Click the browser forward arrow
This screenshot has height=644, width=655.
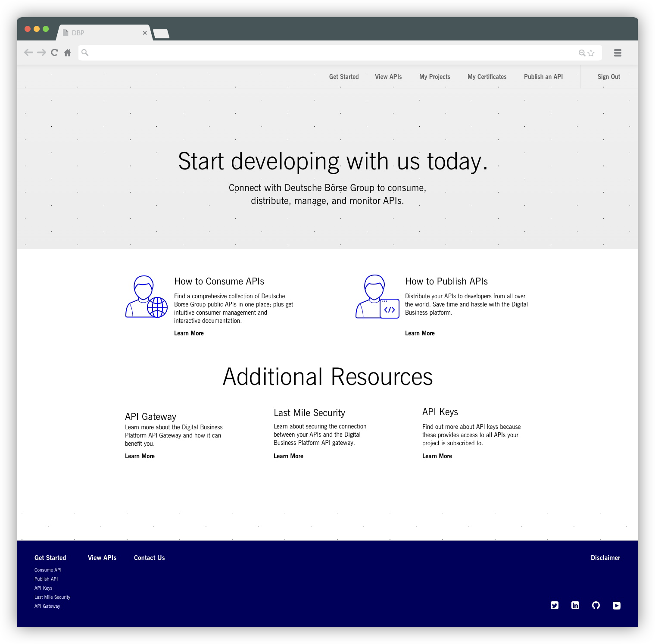(x=41, y=53)
